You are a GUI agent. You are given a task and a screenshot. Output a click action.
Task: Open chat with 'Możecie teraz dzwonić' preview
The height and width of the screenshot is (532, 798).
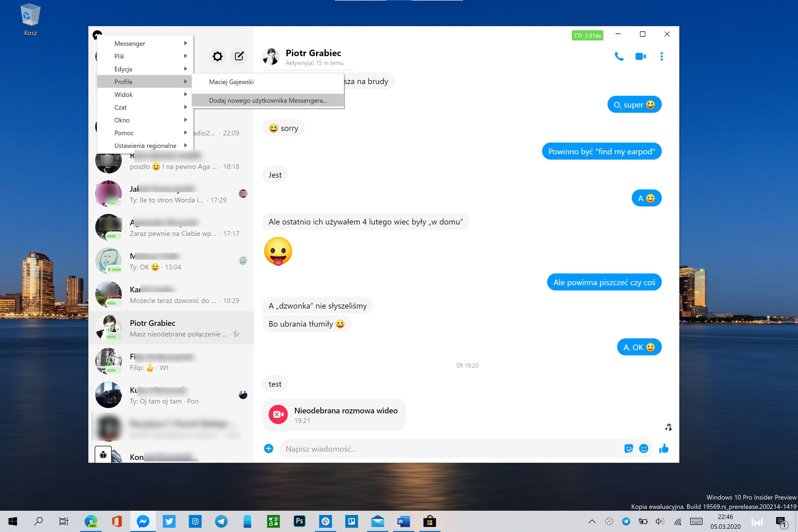click(x=171, y=294)
